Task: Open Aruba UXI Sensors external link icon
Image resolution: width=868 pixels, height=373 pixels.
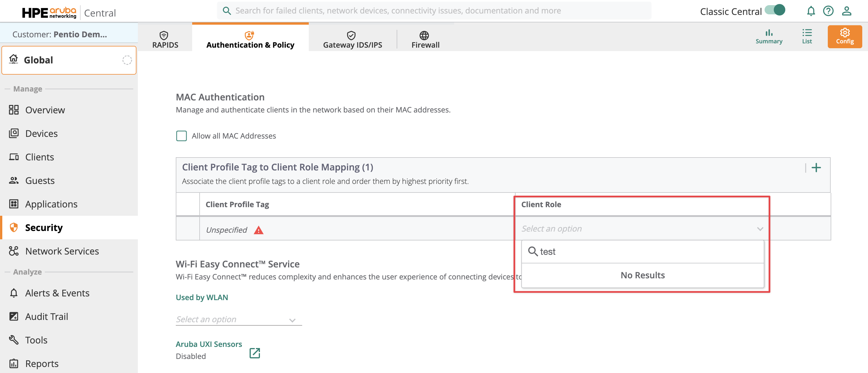Action: (255, 353)
